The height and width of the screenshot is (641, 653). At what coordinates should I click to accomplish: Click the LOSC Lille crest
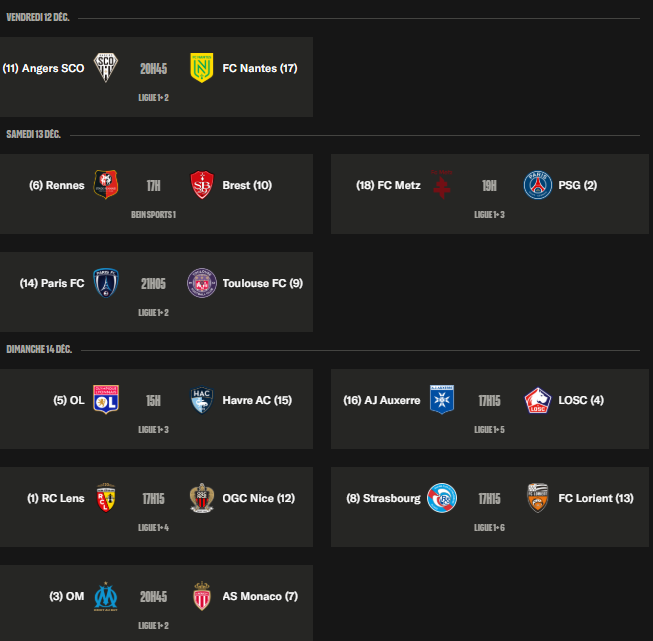pyautogui.click(x=538, y=400)
